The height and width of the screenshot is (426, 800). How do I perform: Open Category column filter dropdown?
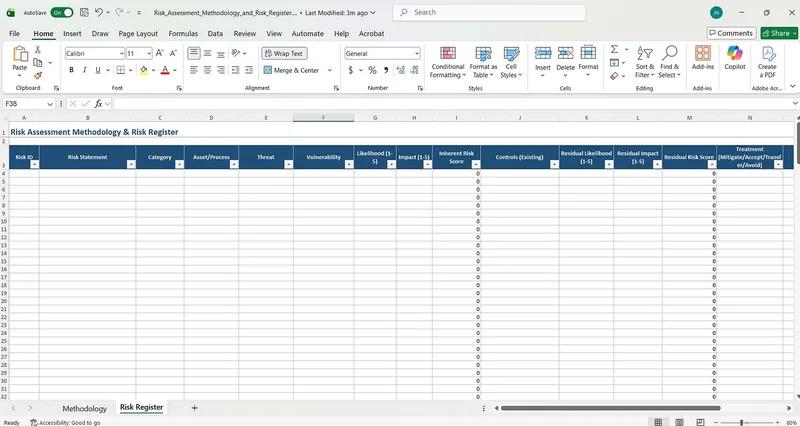(x=179, y=164)
